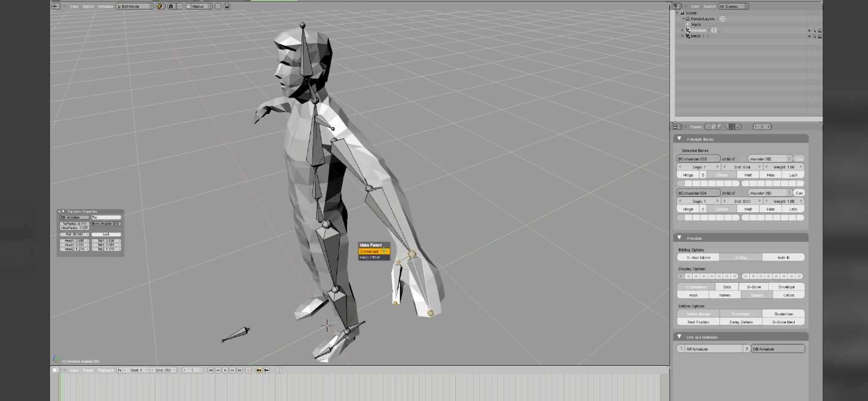Toggle the X-Ray editing option
868x401 pixels.
[741, 257]
